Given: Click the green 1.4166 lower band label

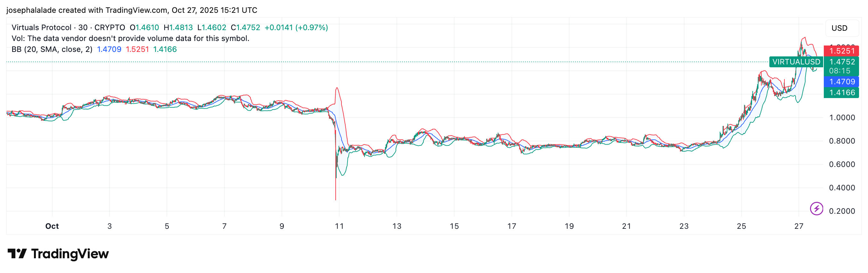Looking at the screenshot, I should tap(841, 92).
